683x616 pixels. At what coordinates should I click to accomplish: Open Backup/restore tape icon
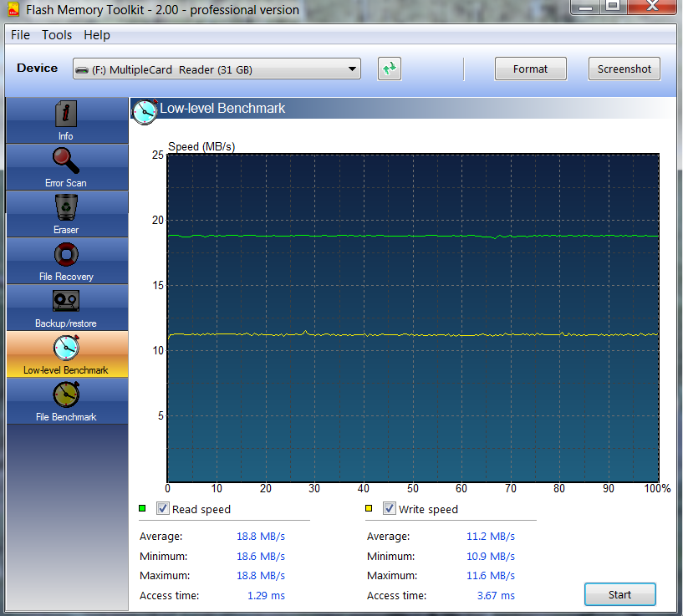pyautogui.click(x=66, y=301)
